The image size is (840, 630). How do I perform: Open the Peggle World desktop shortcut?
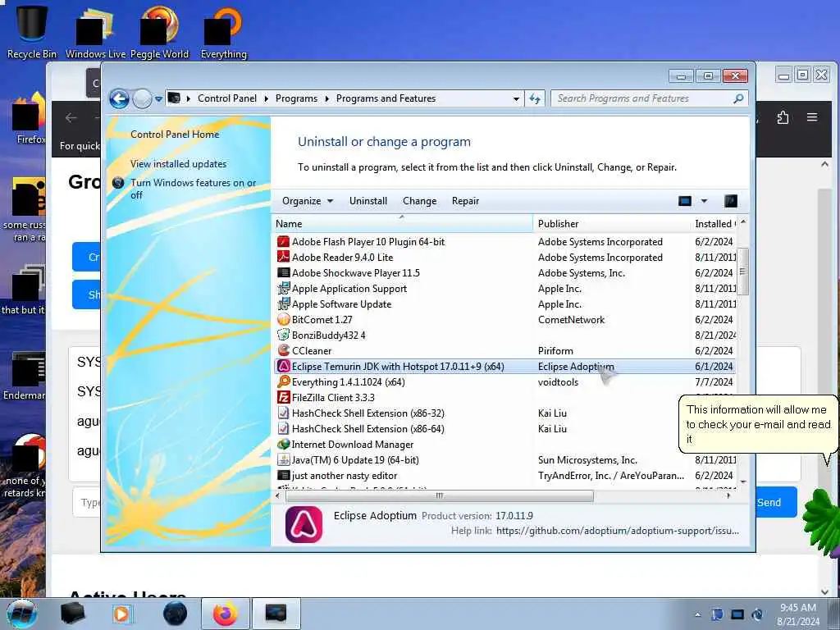coord(159,32)
